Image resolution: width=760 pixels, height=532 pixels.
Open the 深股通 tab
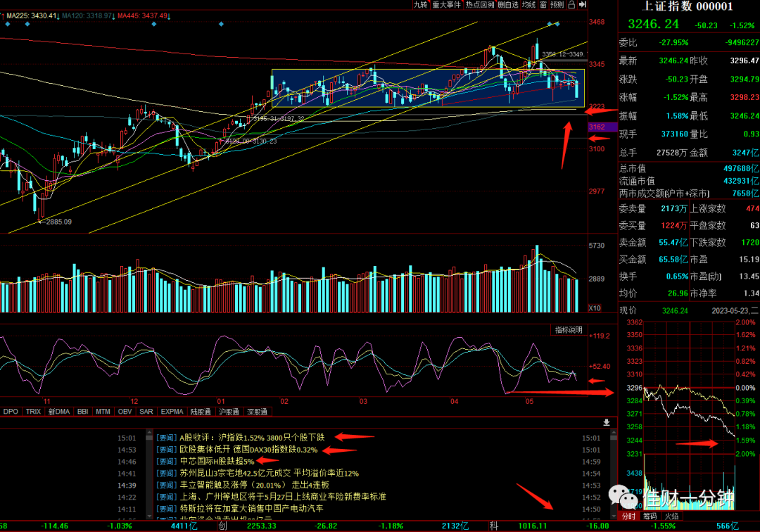click(x=258, y=412)
